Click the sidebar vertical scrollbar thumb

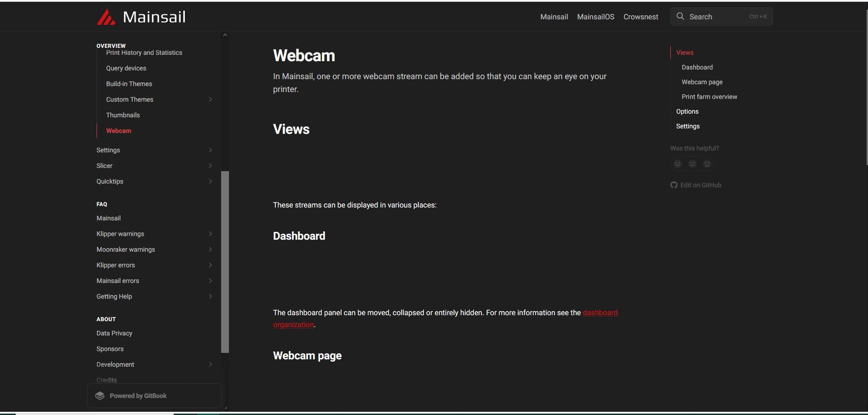pos(225,262)
